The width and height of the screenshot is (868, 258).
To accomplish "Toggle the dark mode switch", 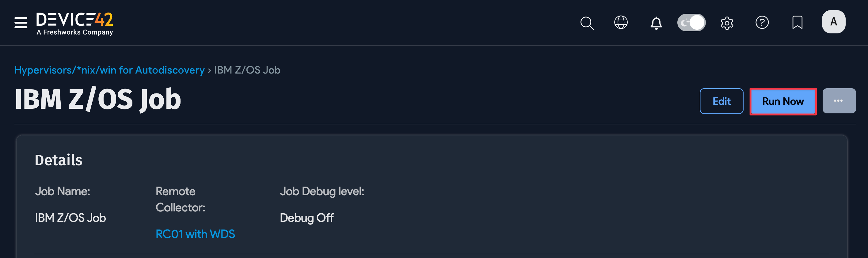I will tap(691, 23).
